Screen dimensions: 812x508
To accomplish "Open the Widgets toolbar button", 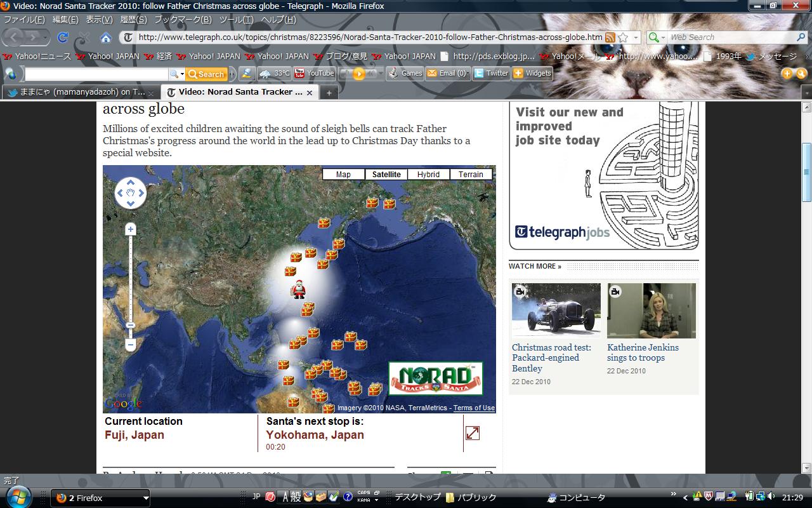I will (x=532, y=73).
